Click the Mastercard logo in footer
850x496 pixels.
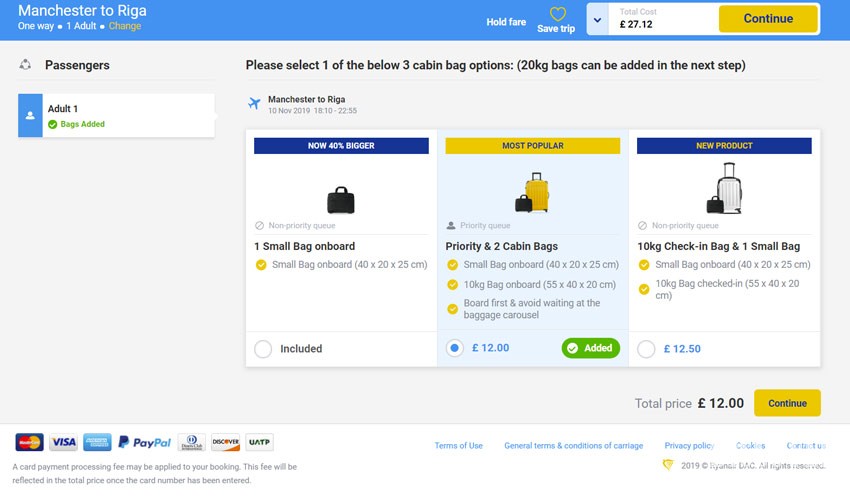tap(29, 442)
